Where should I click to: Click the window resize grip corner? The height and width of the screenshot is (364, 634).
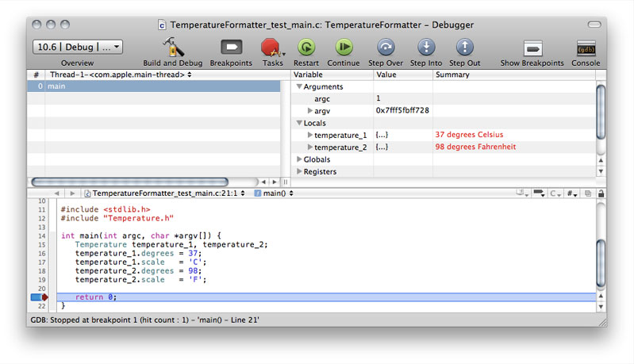(602, 323)
